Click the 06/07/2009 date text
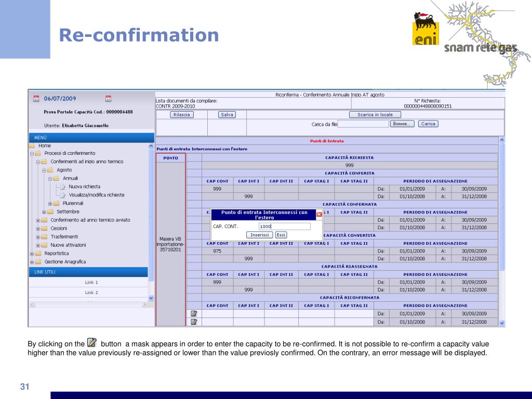This screenshot has width=532, height=399. click(60, 99)
